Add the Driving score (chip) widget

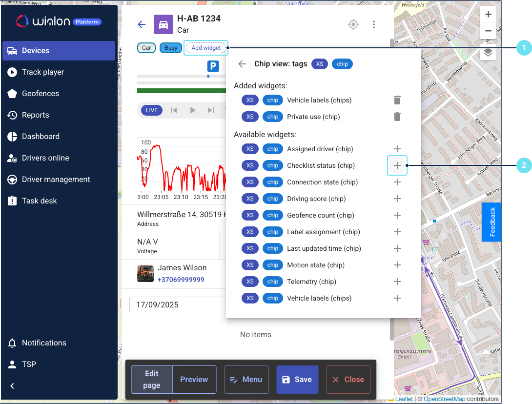(397, 199)
